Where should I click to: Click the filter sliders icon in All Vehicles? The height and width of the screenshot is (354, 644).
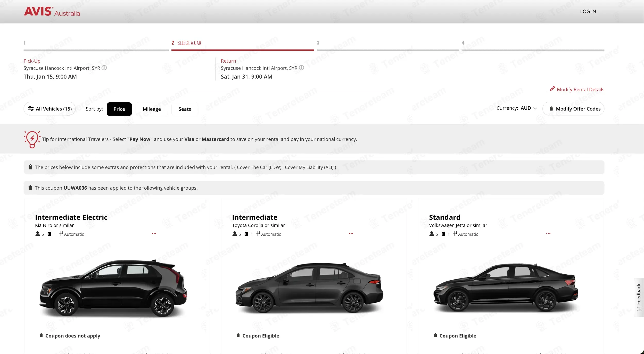[x=31, y=109]
